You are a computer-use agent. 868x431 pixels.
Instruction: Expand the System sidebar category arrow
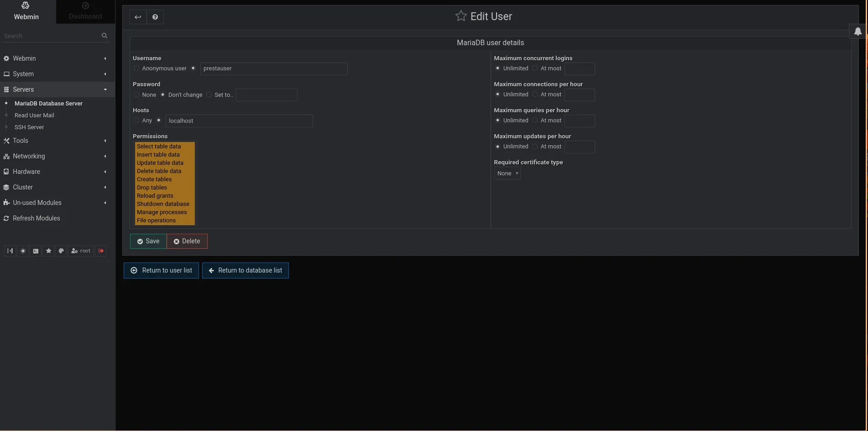[x=105, y=74]
